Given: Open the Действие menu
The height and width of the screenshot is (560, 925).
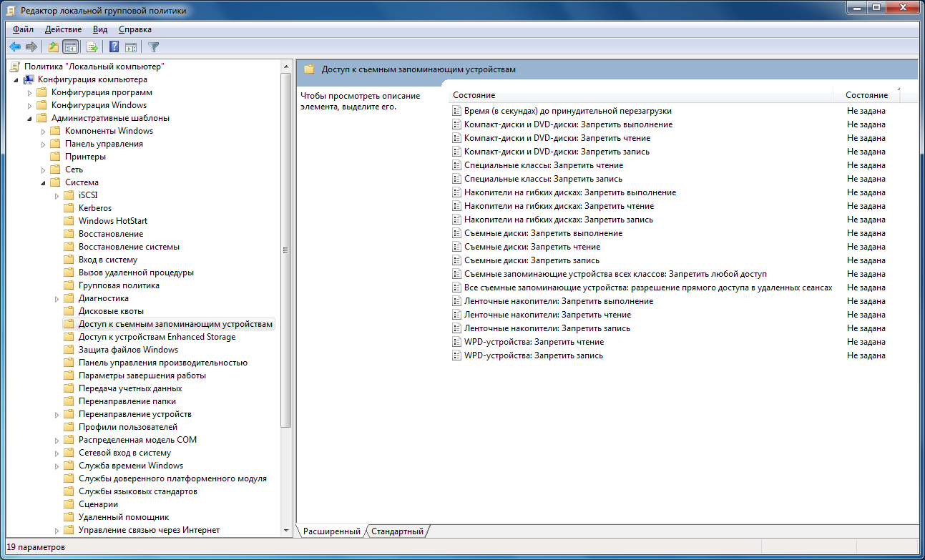Looking at the screenshot, I should coord(63,29).
